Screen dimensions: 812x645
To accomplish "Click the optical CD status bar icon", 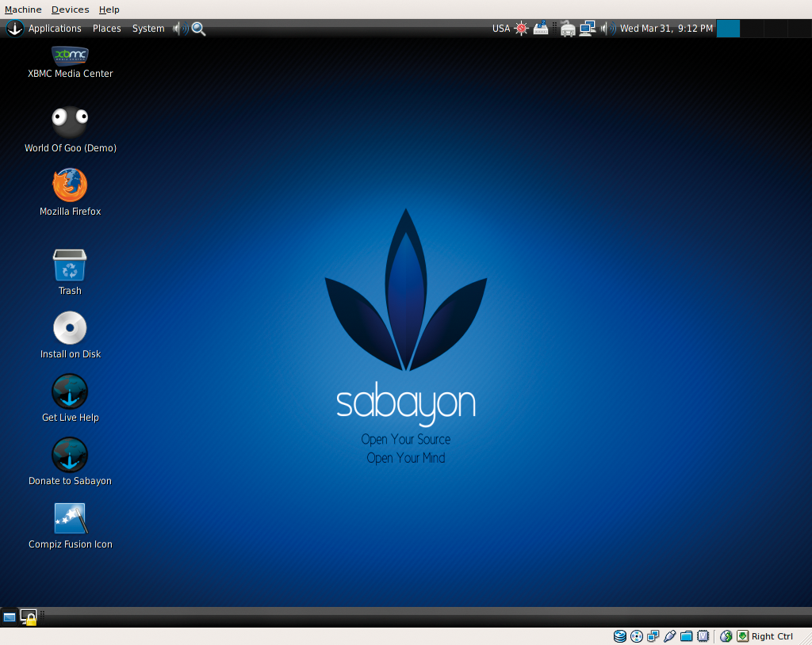I will [637, 636].
